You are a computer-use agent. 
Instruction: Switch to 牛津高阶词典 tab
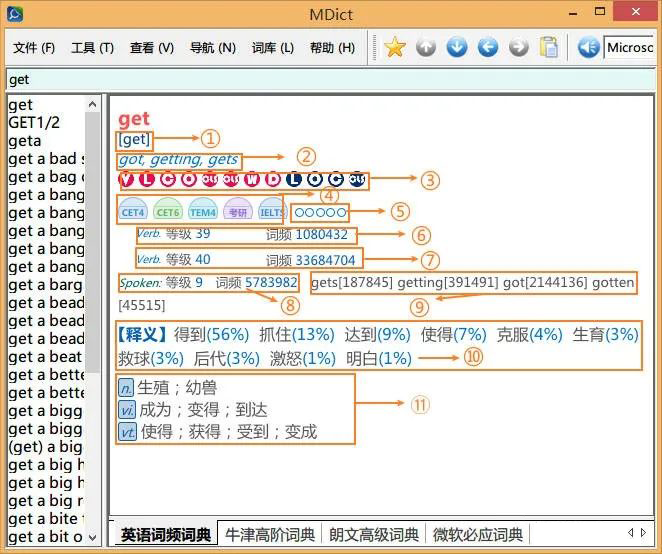click(270, 535)
